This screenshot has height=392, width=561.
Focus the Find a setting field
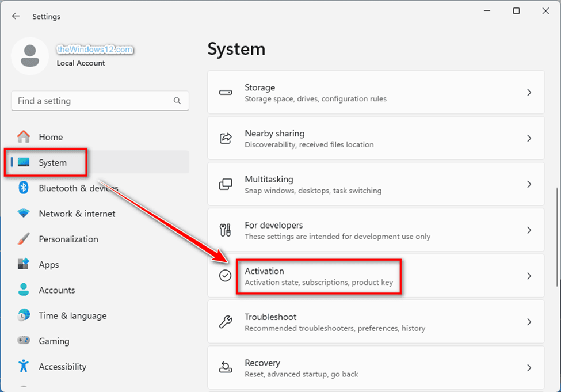point(100,101)
